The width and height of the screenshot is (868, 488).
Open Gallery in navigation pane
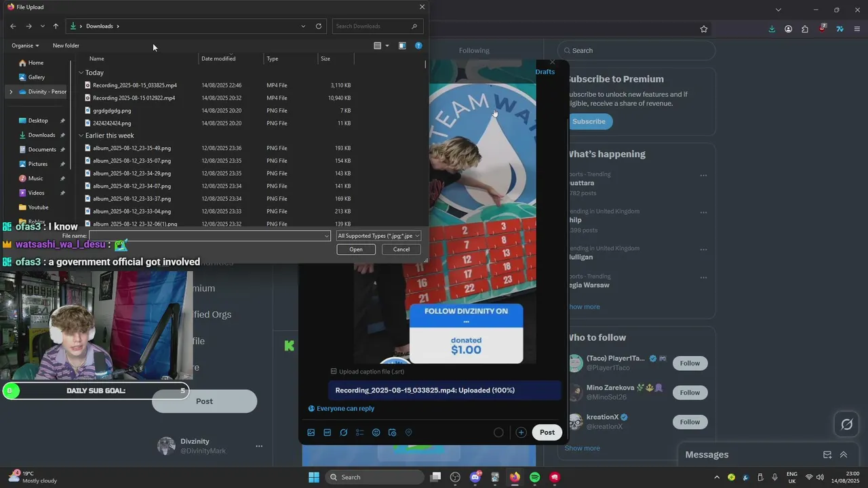36,77
